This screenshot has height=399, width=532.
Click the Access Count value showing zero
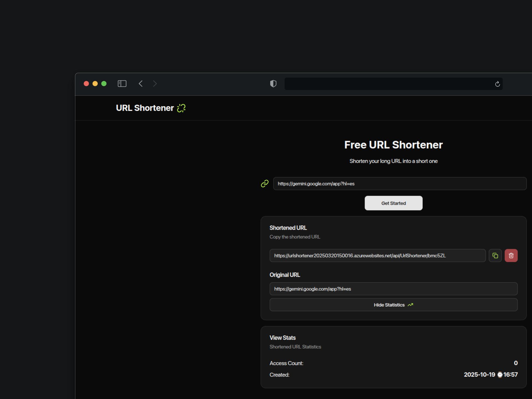click(x=516, y=363)
